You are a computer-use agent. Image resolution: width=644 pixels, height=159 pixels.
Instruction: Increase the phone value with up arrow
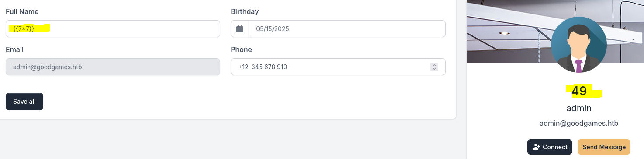click(x=434, y=65)
